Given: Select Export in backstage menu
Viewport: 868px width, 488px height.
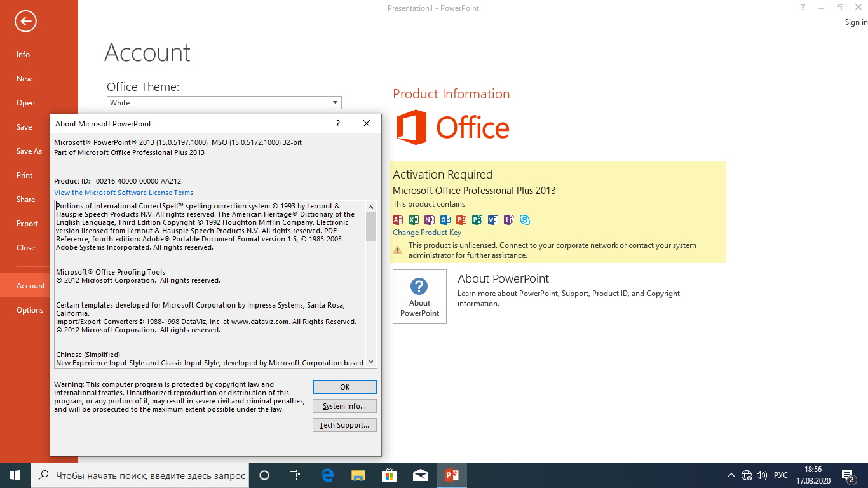Looking at the screenshot, I should tap(25, 224).
